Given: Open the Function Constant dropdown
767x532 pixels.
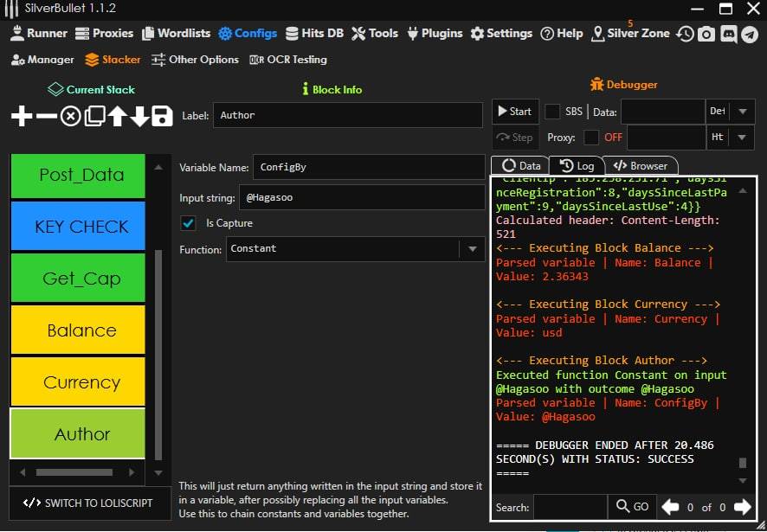Looking at the screenshot, I should click(472, 249).
